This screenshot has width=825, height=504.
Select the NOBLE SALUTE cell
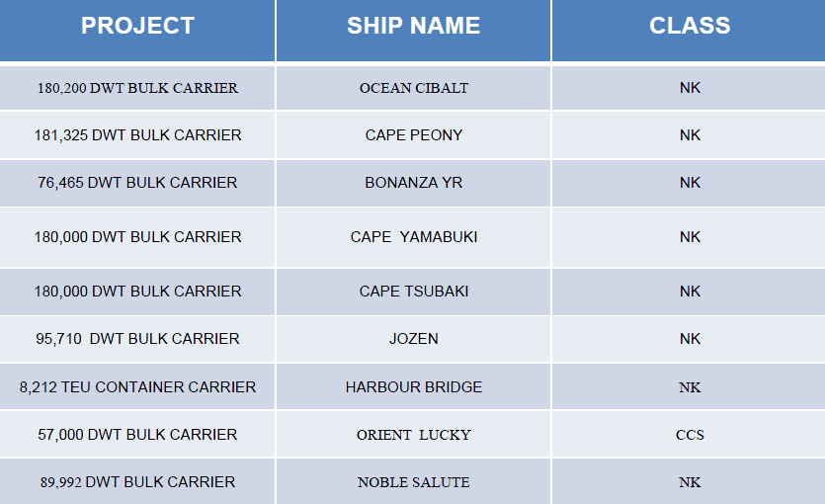(414, 482)
